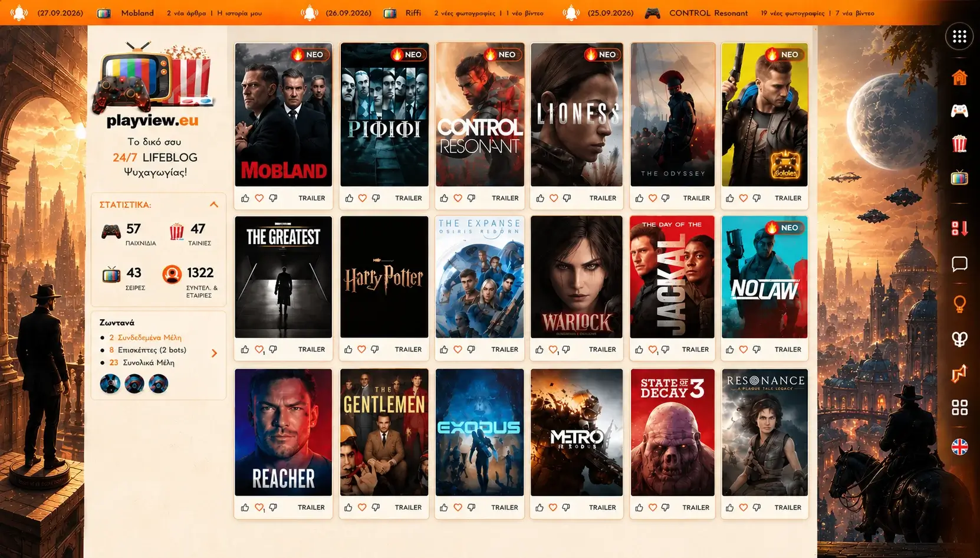980x558 pixels.
Task: Thumbs up the Reacher card
Action: [x=245, y=507]
